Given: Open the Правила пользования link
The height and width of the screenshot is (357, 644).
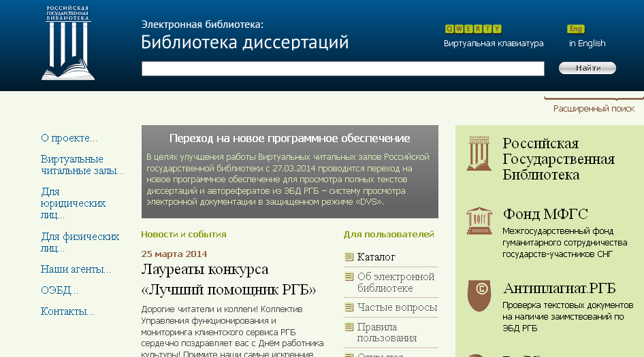Looking at the screenshot, I should click(387, 333).
